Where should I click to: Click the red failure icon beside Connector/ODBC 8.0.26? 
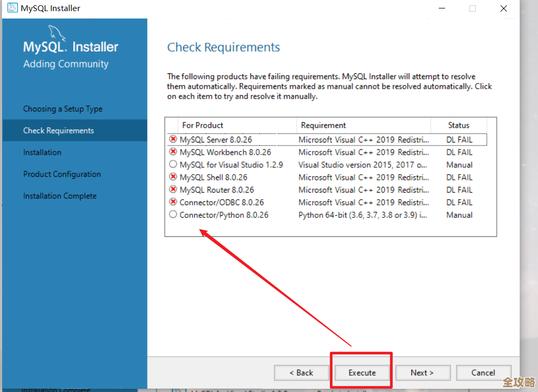pos(173,202)
